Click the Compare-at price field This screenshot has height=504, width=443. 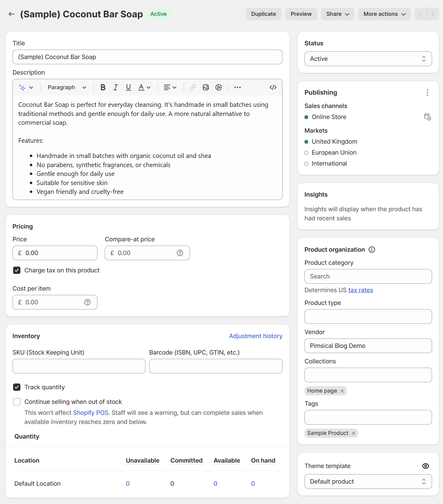(147, 253)
